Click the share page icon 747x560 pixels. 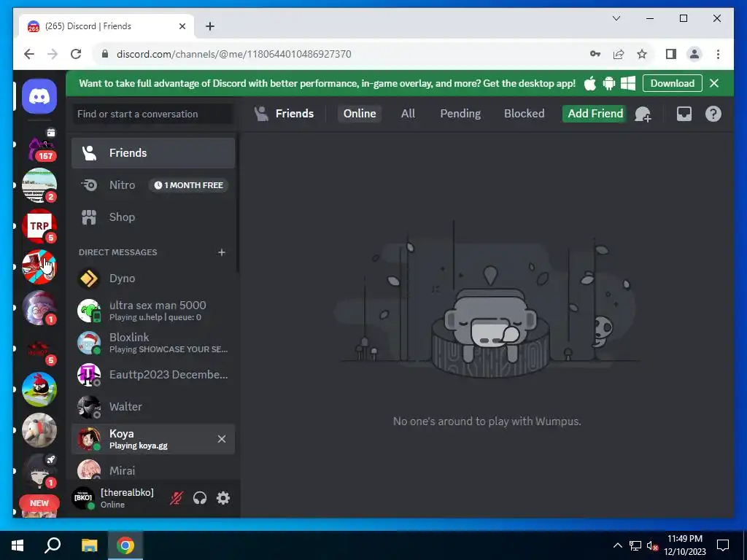(619, 54)
